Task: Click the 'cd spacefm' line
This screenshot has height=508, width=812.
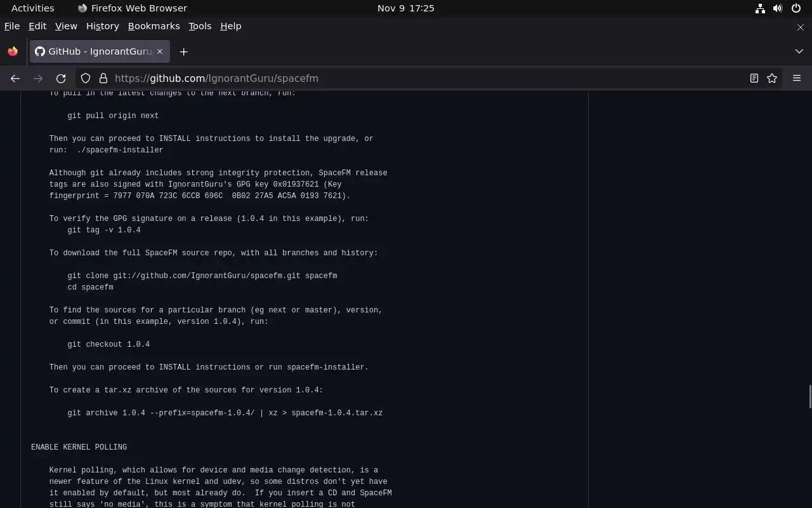Action: pyautogui.click(x=90, y=287)
